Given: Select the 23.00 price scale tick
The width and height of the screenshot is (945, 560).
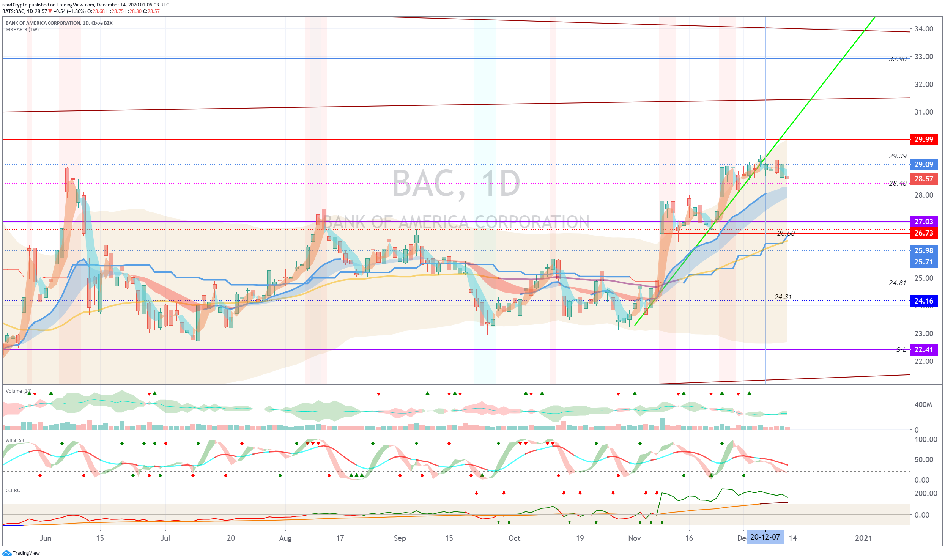Looking at the screenshot, I should 924,333.
